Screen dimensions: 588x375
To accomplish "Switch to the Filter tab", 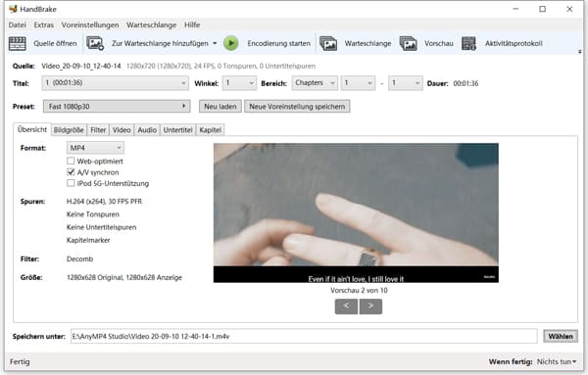I will point(98,130).
